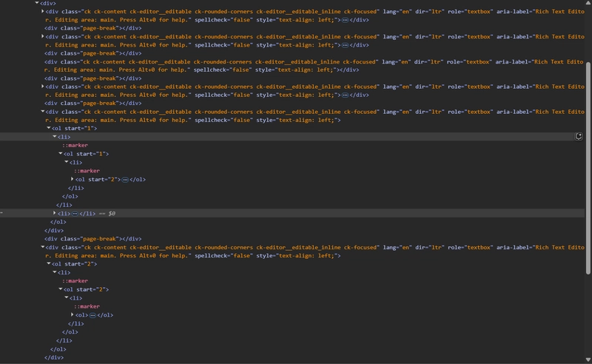Image resolution: width=592 pixels, height=364 pixels.
Task: Select ::marker under the hovered <li> row
Action: (x=75, y=145)
